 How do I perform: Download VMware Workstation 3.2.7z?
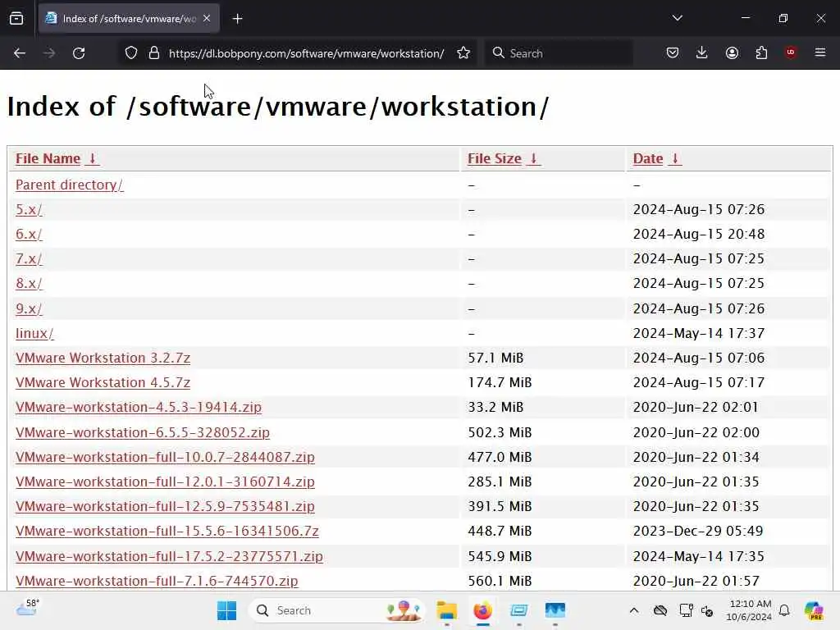103,358
